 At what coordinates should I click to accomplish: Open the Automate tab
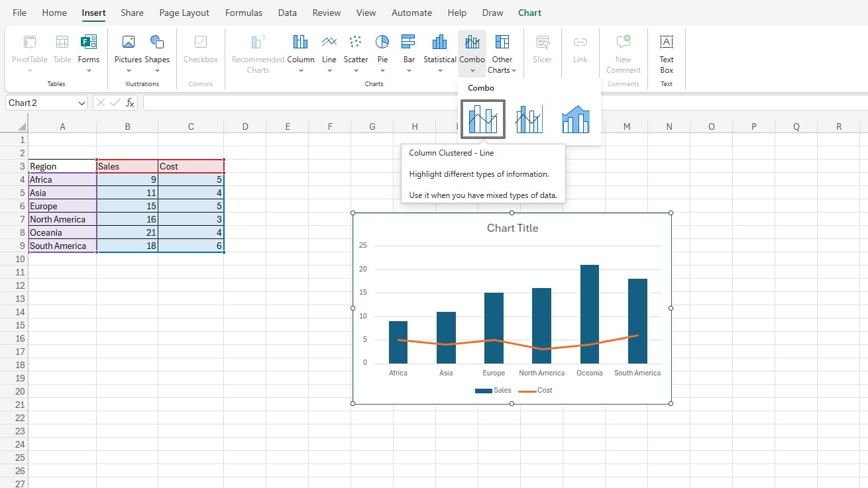pos(411,13)
